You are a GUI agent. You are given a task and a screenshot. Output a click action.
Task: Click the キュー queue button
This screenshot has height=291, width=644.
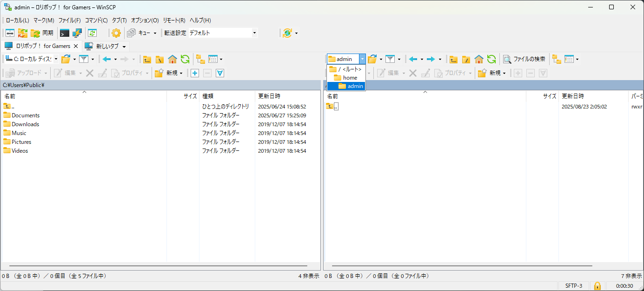[139, 33]
